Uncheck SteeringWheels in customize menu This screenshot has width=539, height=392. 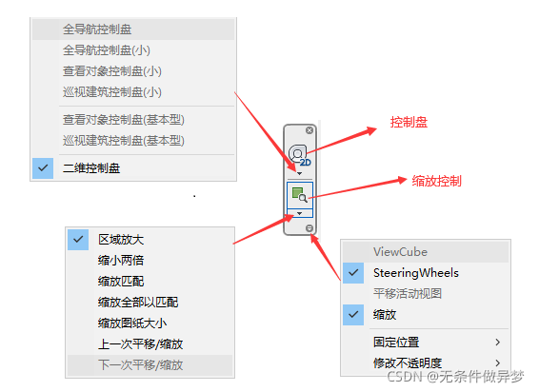point(353,273)
